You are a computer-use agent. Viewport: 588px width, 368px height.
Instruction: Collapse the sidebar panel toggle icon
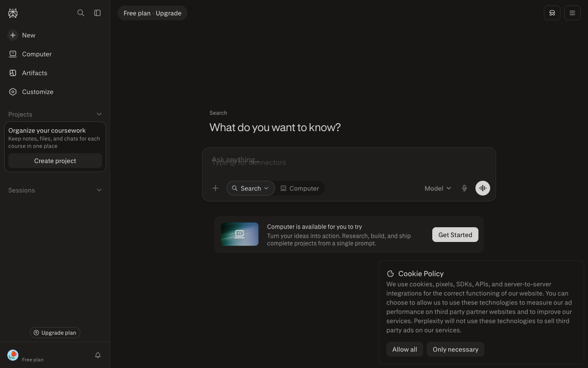pos(97,13)
